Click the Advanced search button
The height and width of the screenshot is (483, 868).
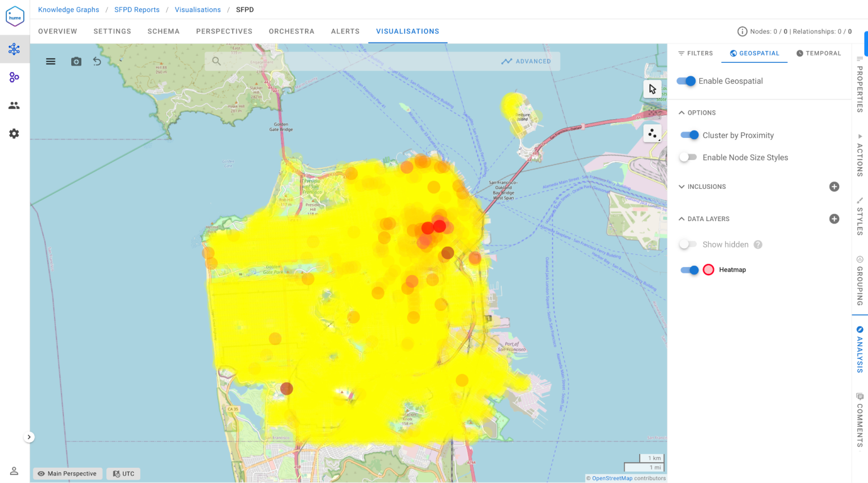pyautogui.click(x=526, y=61)
